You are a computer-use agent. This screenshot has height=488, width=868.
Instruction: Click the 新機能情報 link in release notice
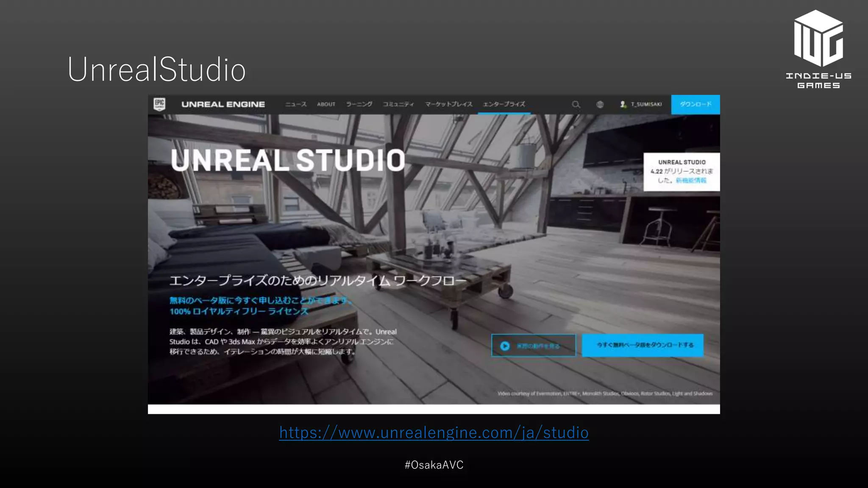point(691,180)
